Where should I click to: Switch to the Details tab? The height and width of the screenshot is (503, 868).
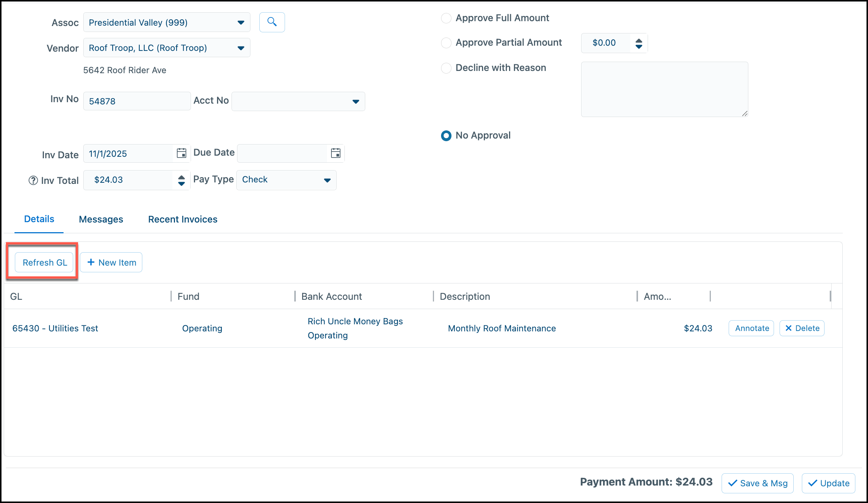[x=39, y=219]
